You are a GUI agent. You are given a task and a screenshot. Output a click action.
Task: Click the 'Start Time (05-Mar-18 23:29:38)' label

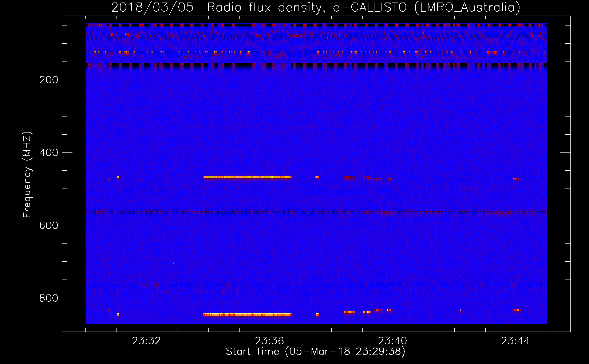[316, 352]
